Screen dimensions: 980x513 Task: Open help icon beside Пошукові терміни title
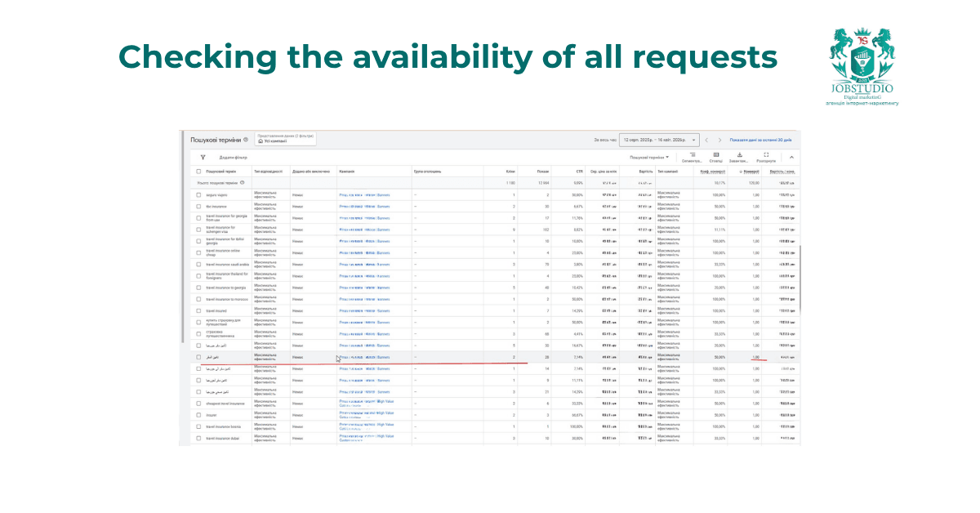(x=246, y=140)
